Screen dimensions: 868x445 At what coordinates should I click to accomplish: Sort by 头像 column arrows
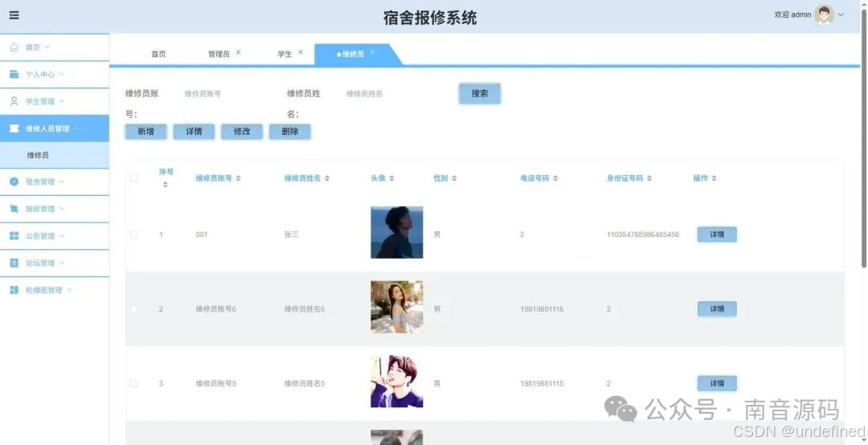tap(391, 178)
